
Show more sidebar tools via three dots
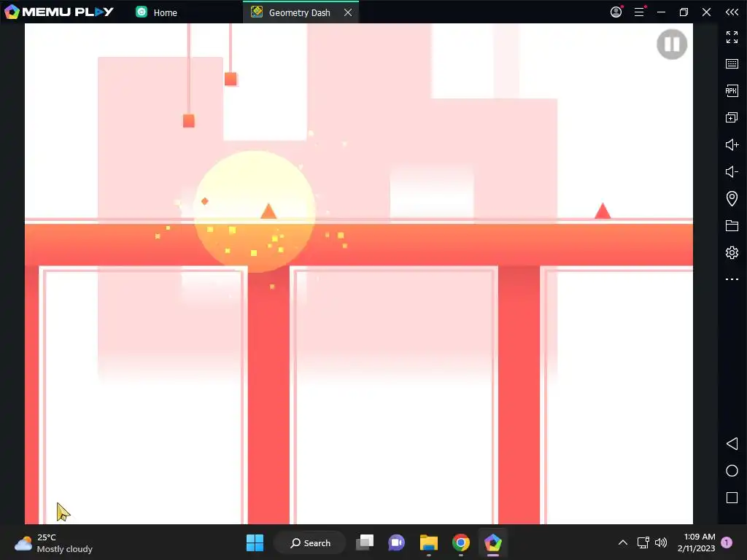point(732,279)
